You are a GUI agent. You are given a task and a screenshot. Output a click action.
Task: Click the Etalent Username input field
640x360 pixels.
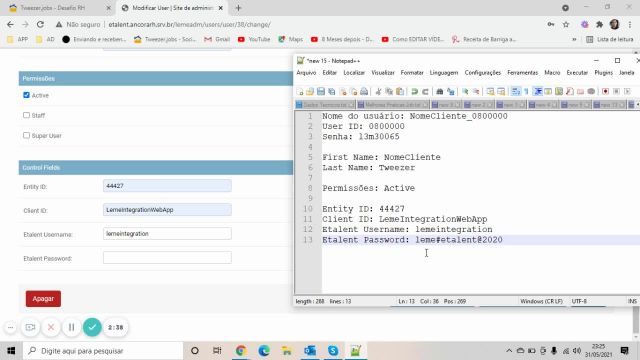(167, 234)
